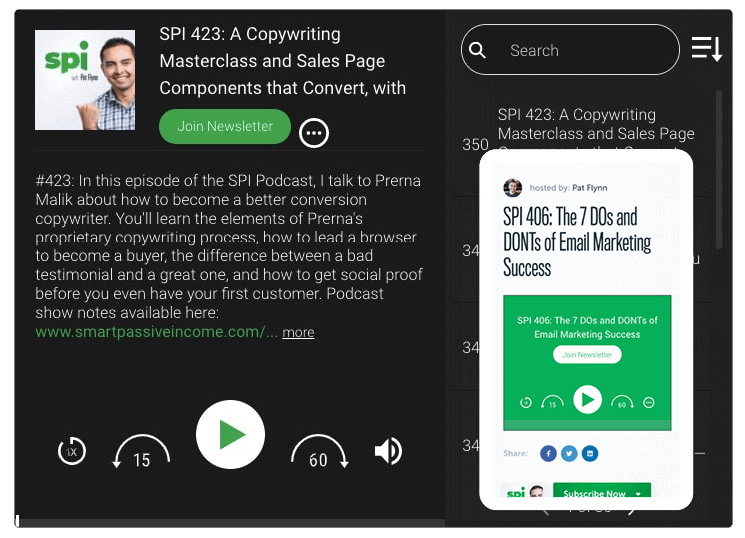Image resolution: width=745 pixels, height=538 pixels.
Task: Click mobile preview player progress bar
Action: [x=587, y=425]
